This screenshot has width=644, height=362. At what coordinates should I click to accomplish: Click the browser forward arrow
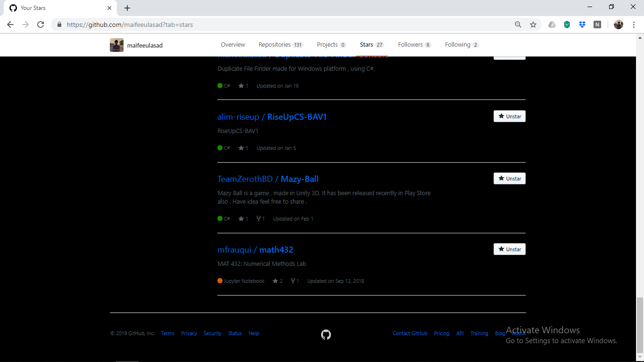pos(25,25)
